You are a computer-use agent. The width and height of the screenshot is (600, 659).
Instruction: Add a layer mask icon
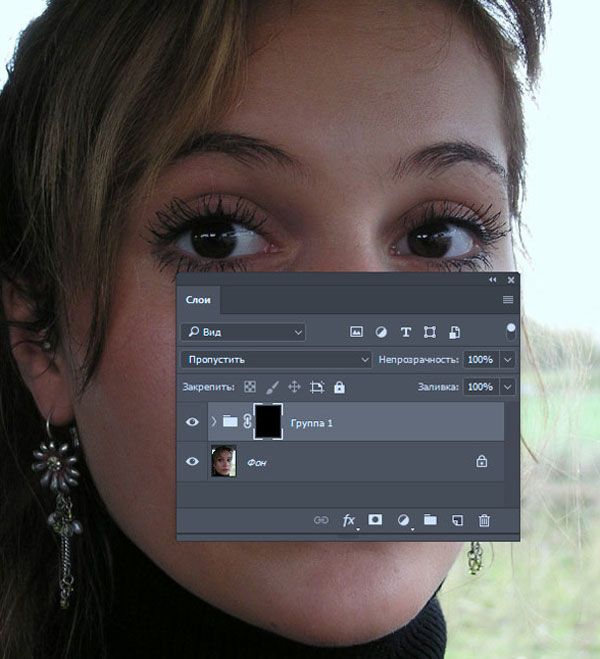point(375,520)
